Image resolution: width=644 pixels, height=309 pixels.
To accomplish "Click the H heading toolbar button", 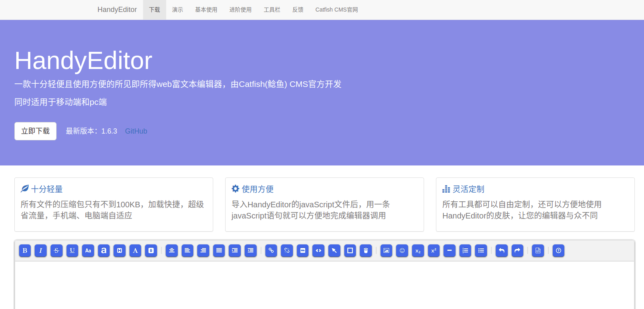I will coord(120,250).
